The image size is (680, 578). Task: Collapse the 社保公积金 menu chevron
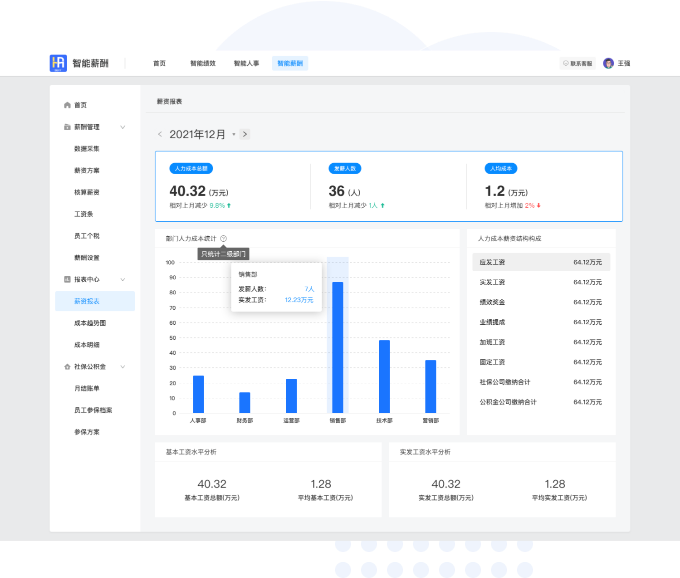(x=123, y=366)
